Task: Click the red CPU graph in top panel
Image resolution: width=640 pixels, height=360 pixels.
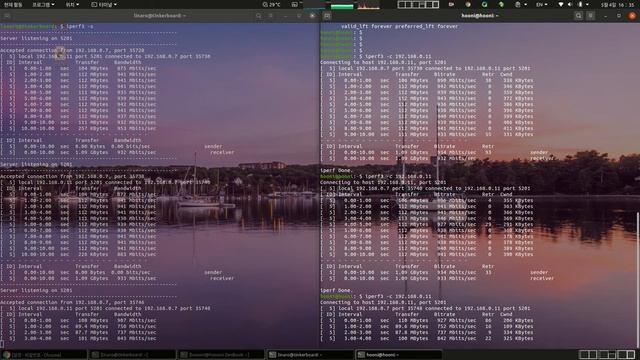Action: (x=368, y=5)
